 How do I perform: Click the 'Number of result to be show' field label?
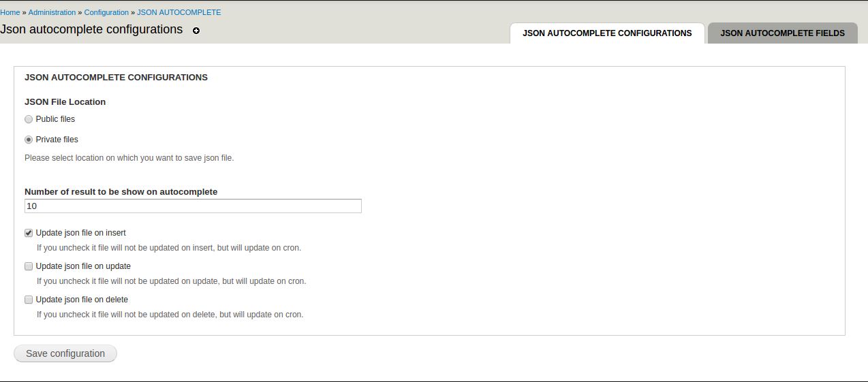pyautogui.click(x=121, y=192)
